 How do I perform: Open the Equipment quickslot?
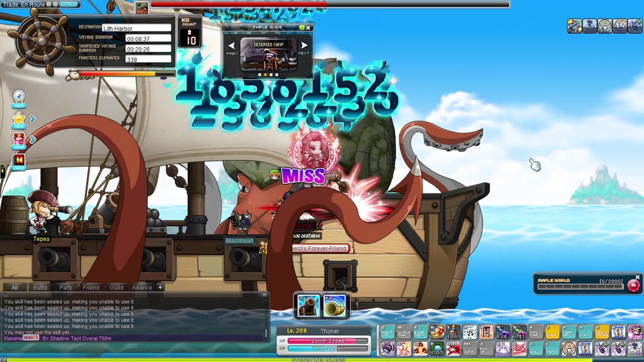coord(421,332)
